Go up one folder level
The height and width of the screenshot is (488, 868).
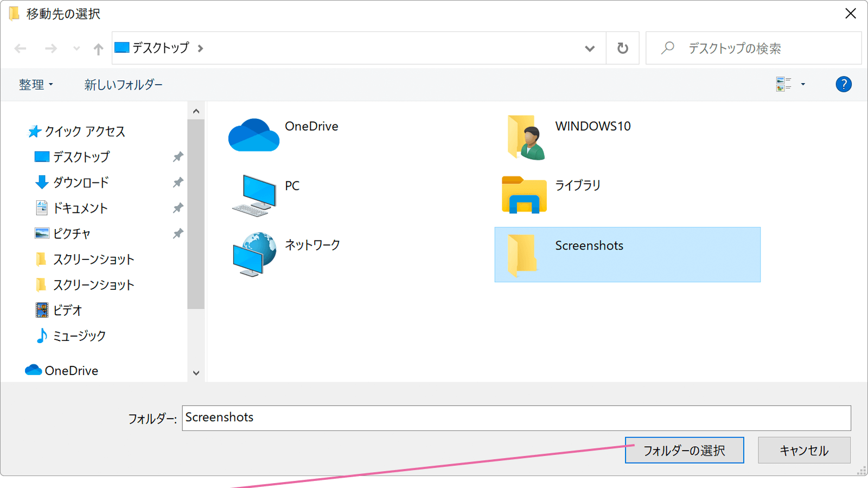tap(98, 49)
